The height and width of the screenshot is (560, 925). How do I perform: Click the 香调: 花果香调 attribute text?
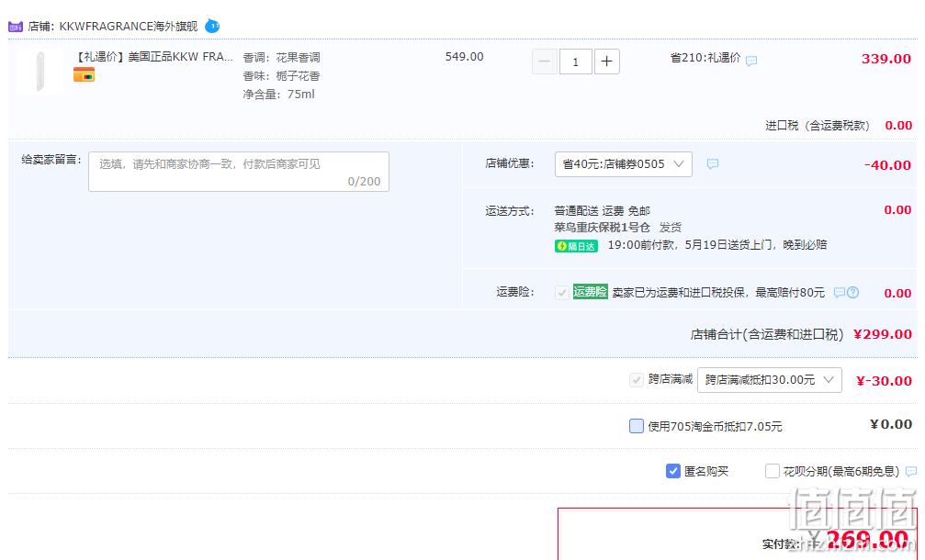pos(281,57)
